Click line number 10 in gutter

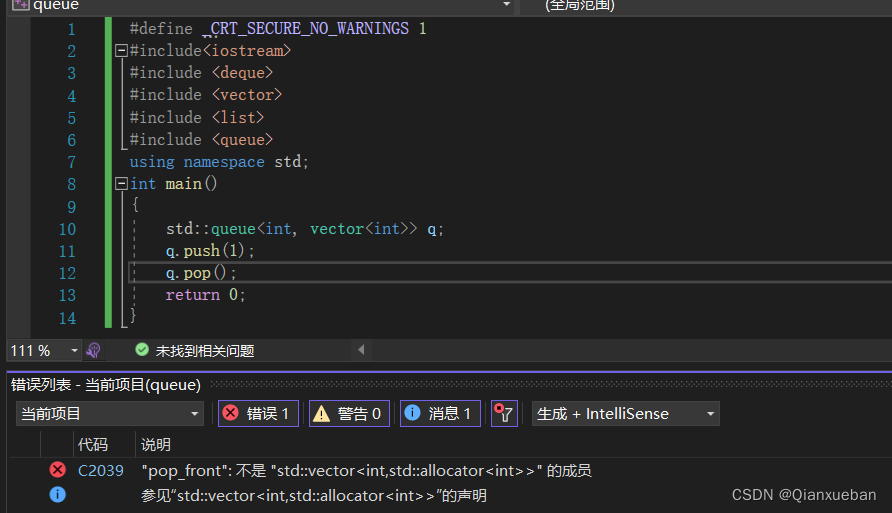(x=67, y=229)
